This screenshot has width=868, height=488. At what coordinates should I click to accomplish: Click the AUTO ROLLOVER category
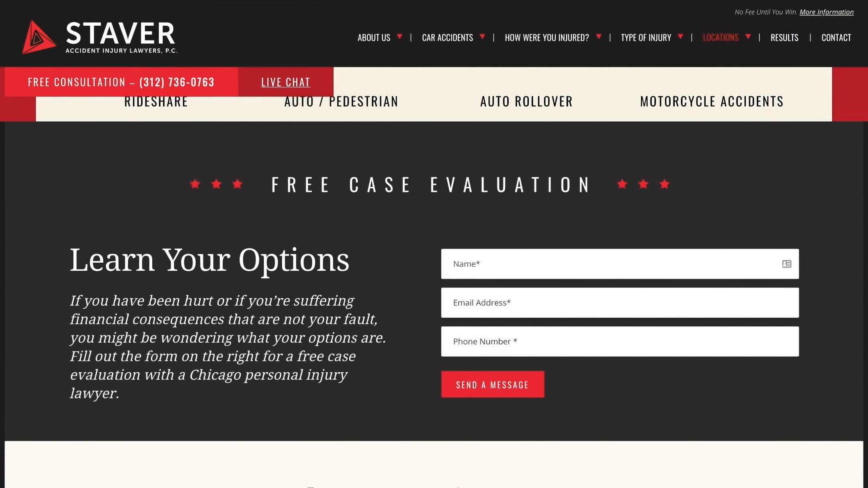[526, 101]
